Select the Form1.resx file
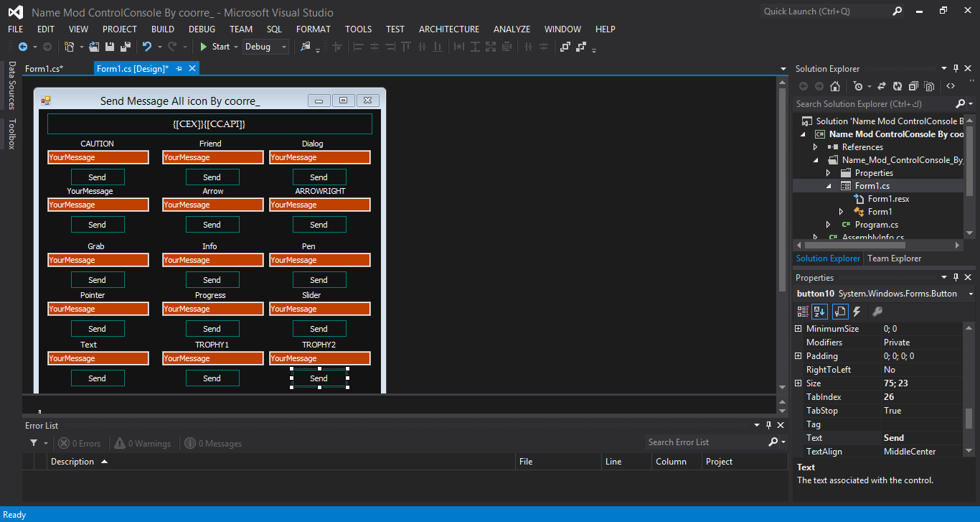This screenshot has width=980, height=522. click(888, 199)
